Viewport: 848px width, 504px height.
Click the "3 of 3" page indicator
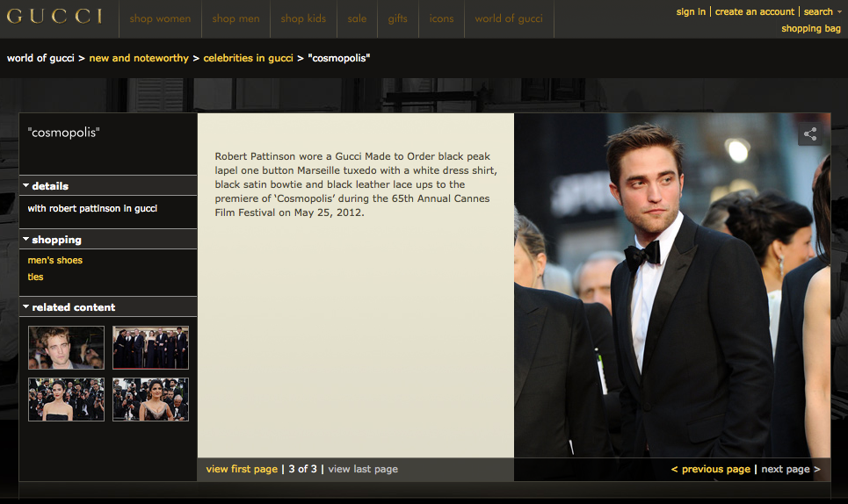pyautogui.click(x=303, y=469)
